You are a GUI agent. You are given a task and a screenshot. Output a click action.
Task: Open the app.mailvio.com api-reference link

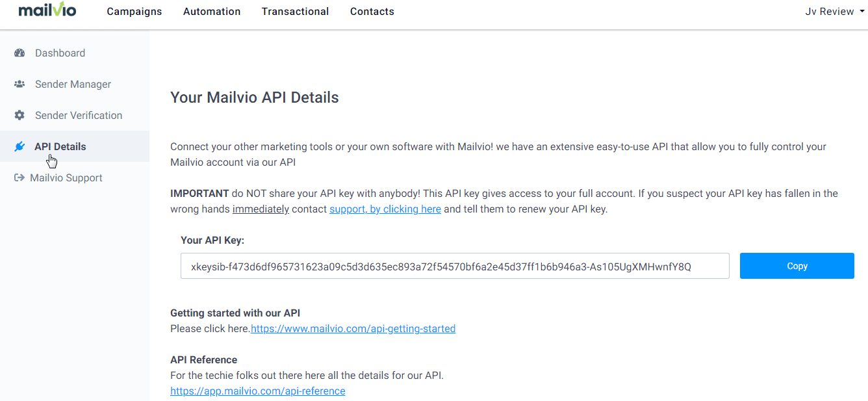point(258,391)
